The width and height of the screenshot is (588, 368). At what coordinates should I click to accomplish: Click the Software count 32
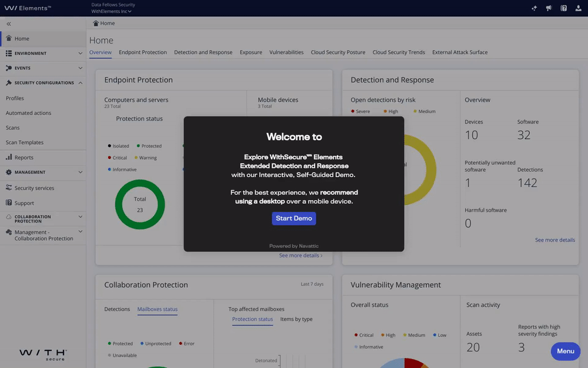[524, 135]
